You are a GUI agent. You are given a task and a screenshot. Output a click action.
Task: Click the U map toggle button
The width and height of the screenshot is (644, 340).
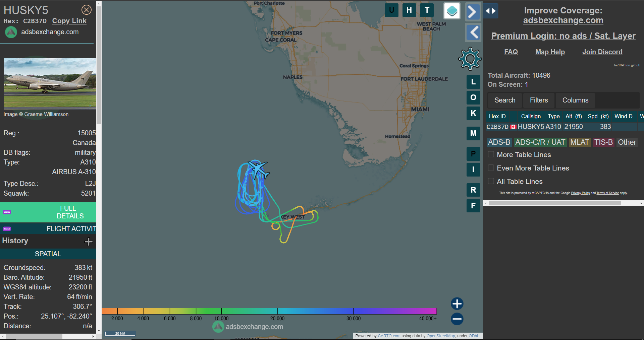(391, 10)
